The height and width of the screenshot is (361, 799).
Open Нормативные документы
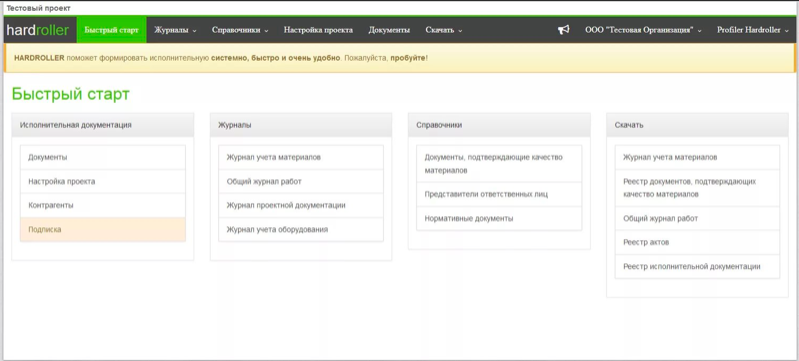tap(499, 218)
